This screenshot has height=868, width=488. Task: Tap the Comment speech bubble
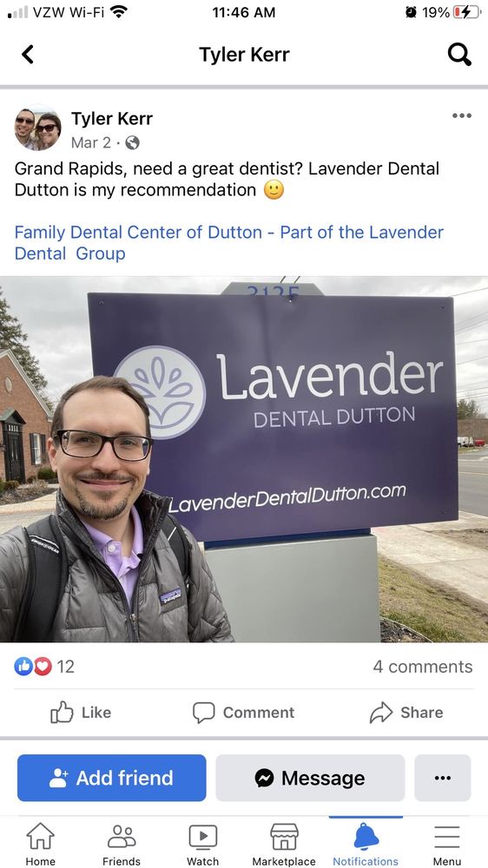[244, 713]
